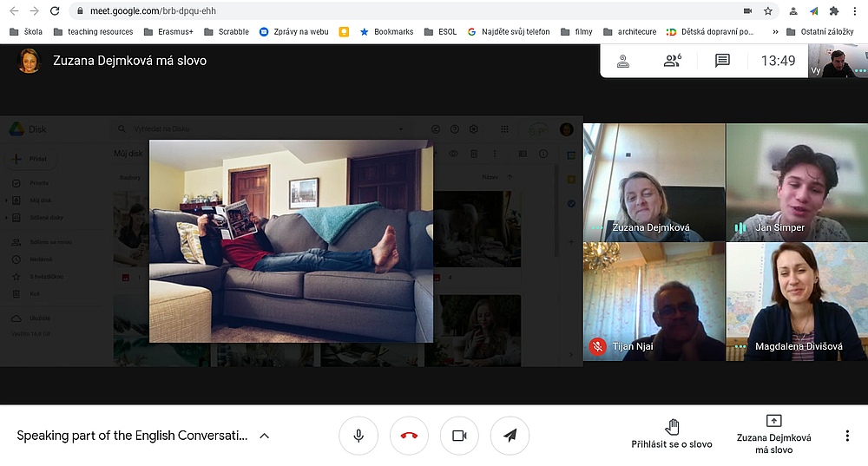Raise hand with Přihlásit se o slovo
This screenshot has width=868, height=466.
[672, 435]
